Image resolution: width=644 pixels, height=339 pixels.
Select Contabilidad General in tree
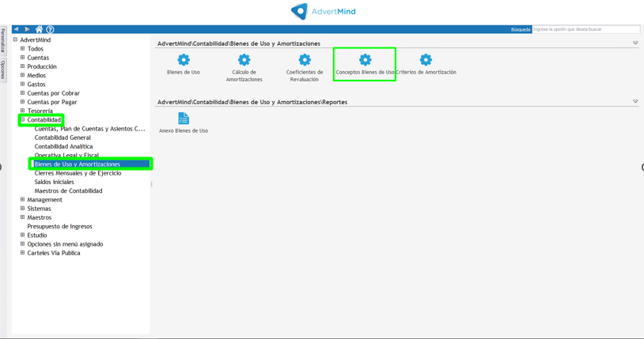tap(63, 137)
